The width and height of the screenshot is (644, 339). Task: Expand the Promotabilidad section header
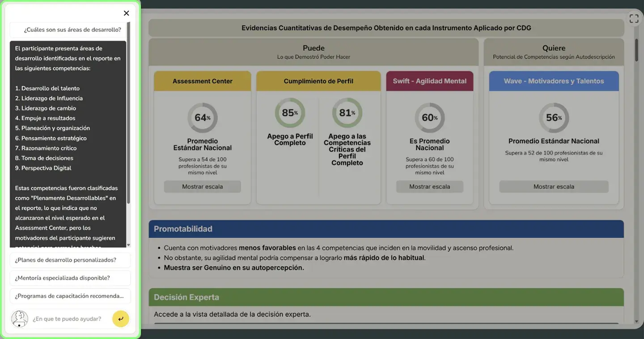point(386,229)
